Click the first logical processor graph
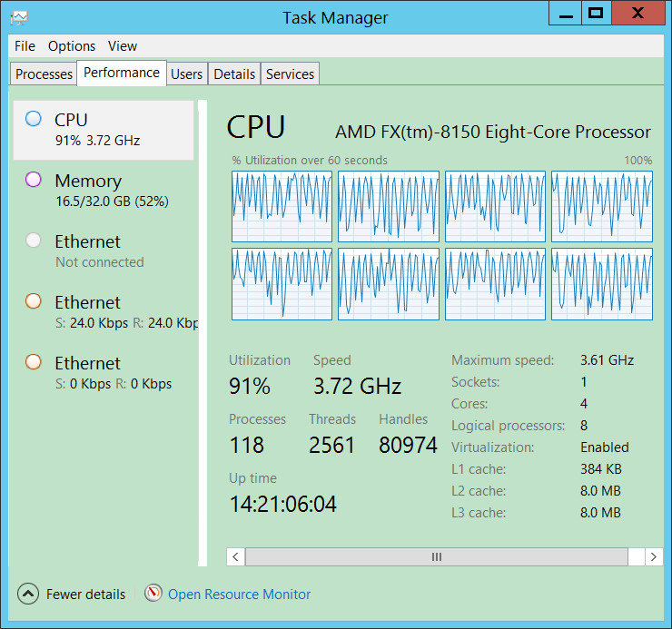The width and height of the screenshot is (672, 629). point(282,207)
